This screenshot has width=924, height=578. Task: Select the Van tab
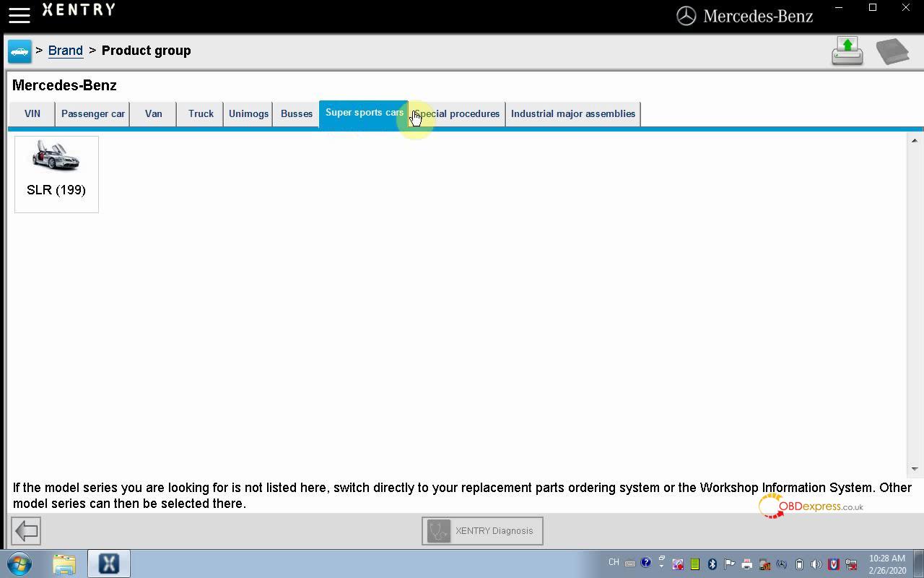tap(153, 113)
